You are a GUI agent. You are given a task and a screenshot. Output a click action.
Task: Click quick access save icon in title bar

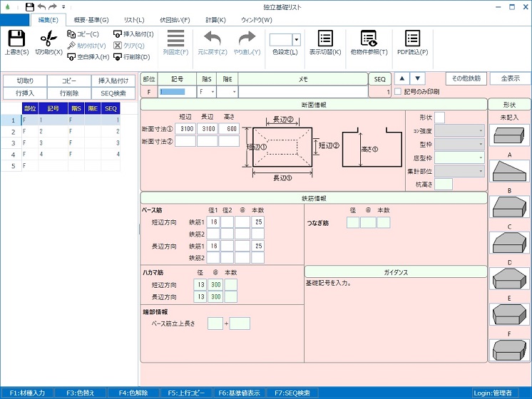pos(30,6)
